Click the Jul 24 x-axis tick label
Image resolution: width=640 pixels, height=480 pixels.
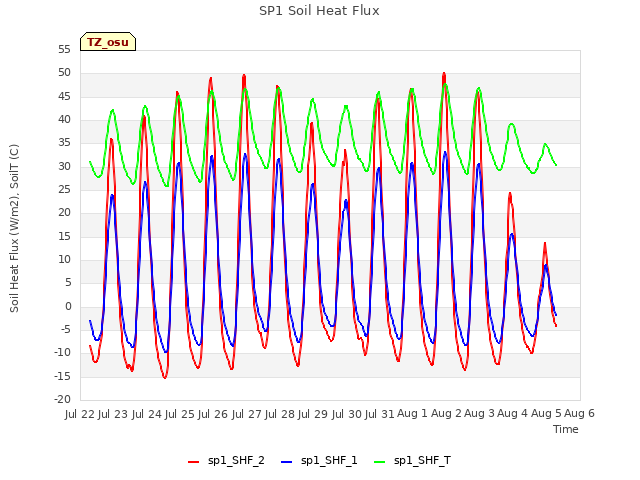tap(147, 414)
